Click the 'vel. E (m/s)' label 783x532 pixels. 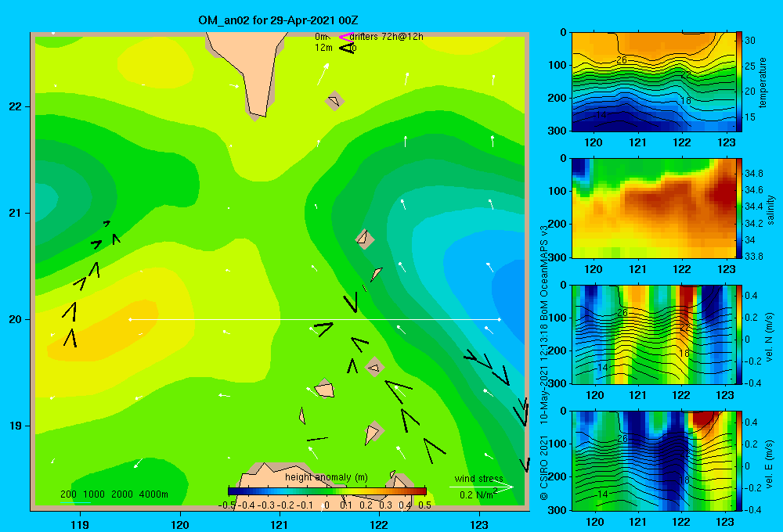pos(769,464)
